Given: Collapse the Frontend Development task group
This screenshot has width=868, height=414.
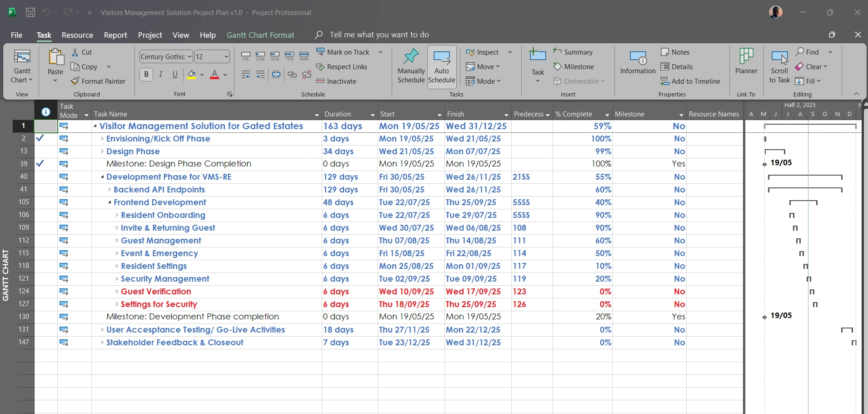Looking at the screenshot, I should 110,202.
